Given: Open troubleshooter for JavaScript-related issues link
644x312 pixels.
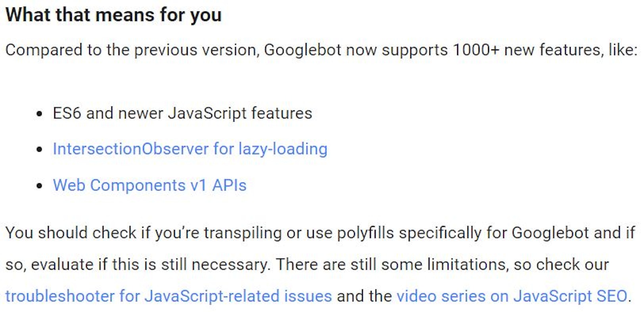Looking at the screenshot, I should coord(169,296).
